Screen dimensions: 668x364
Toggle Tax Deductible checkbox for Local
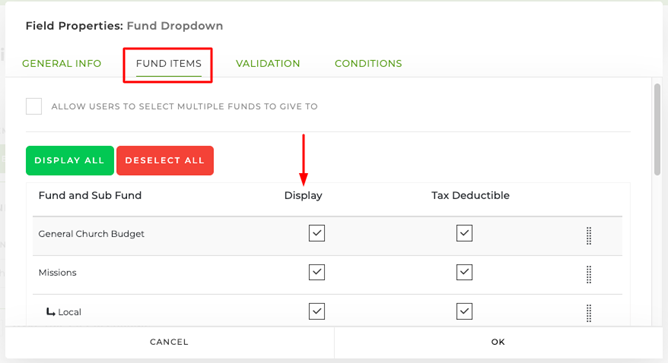tap(464, 311)
